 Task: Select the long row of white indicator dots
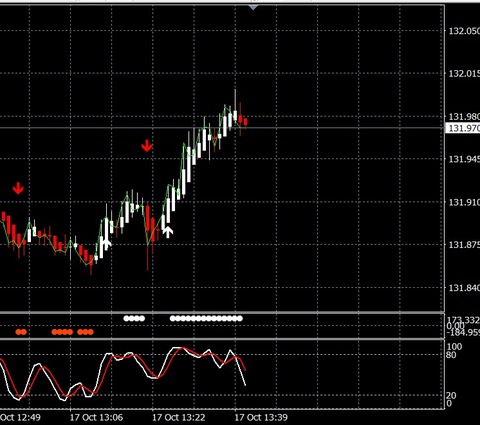click(206, 318)
